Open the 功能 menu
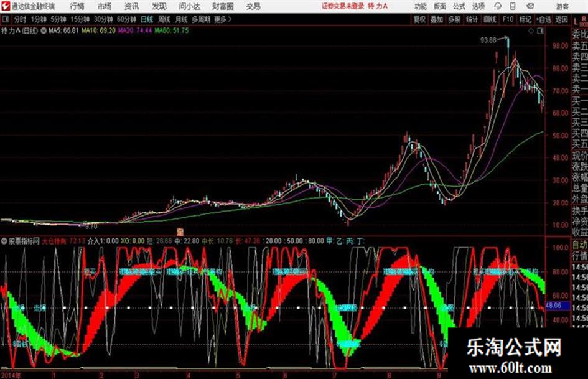Viewport: 588px width, 379px height. click(421, 6)
